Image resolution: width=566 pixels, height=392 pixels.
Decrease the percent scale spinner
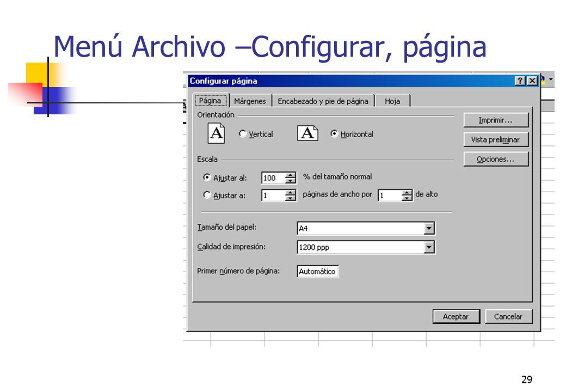(x=290, y=180)
